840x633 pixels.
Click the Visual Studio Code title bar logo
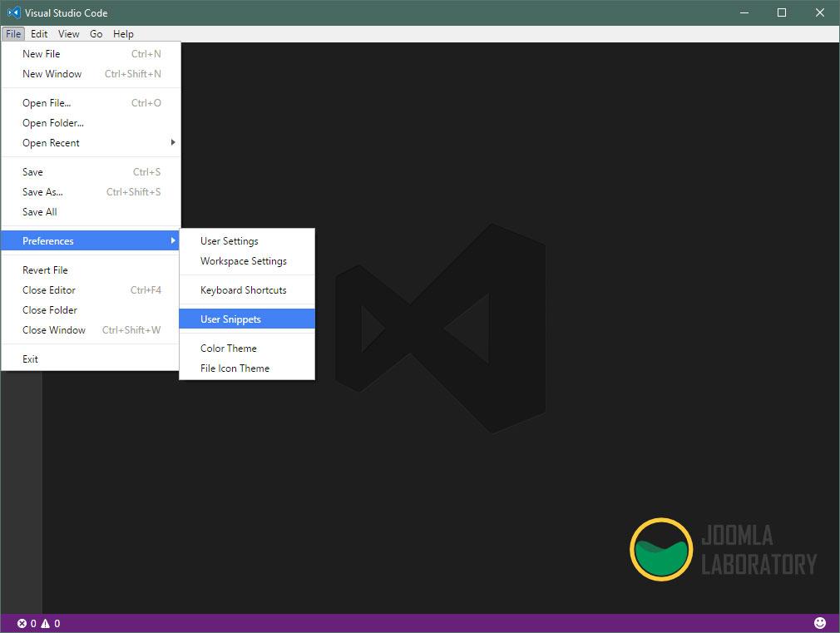pyautogui.click(x=14, y=12)
